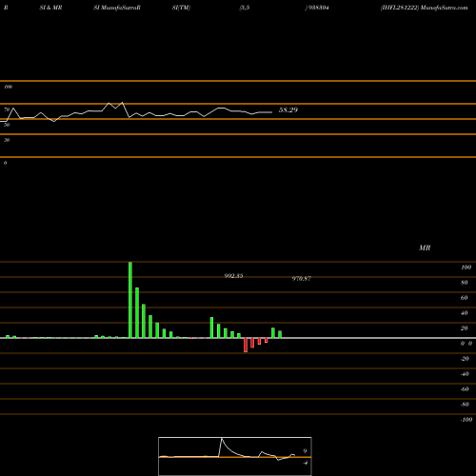
Task: Click the 'SI(TM)' header text
Action: click(181, 8)
